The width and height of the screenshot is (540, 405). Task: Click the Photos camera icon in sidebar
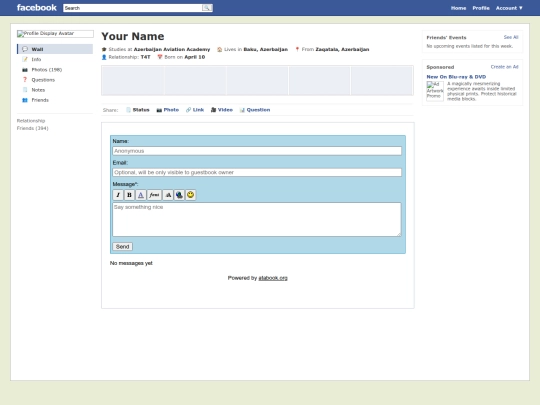(x=25, y=70)
